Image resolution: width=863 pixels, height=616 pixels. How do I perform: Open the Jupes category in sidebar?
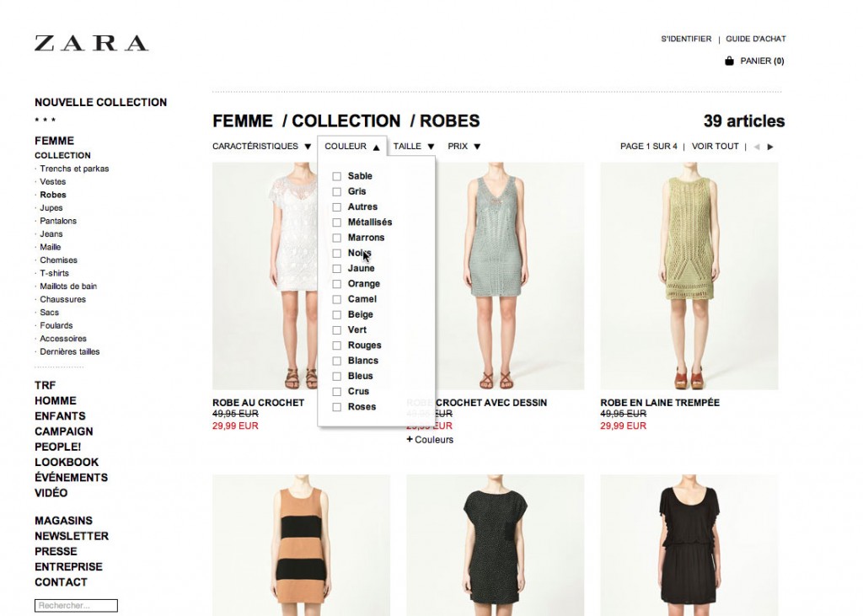click(x=51, y=207)
